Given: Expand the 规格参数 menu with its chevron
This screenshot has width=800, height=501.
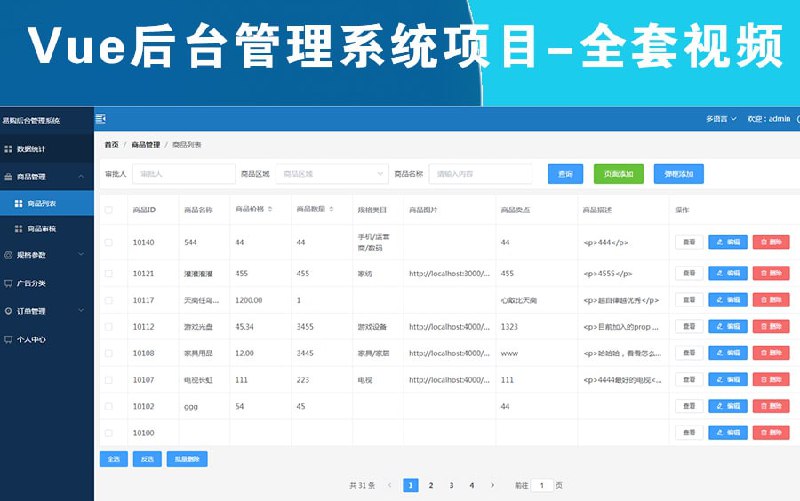Looking at the screenshot, I should point(81,255).
